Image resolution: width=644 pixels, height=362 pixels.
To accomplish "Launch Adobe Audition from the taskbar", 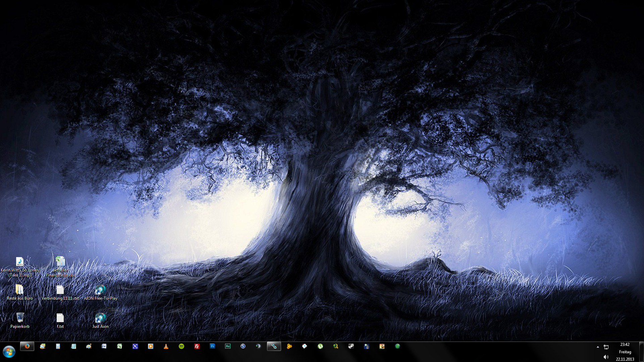I will [228, 346].
